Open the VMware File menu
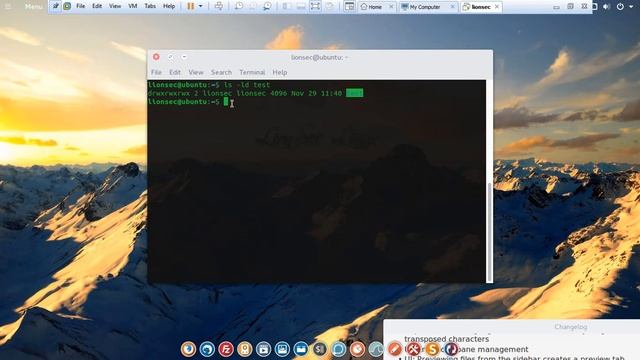 (81, 6)
